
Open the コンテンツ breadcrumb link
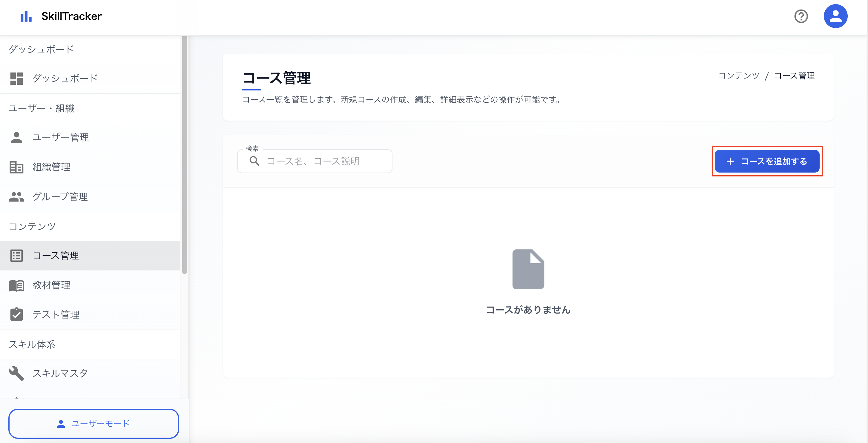738,76
